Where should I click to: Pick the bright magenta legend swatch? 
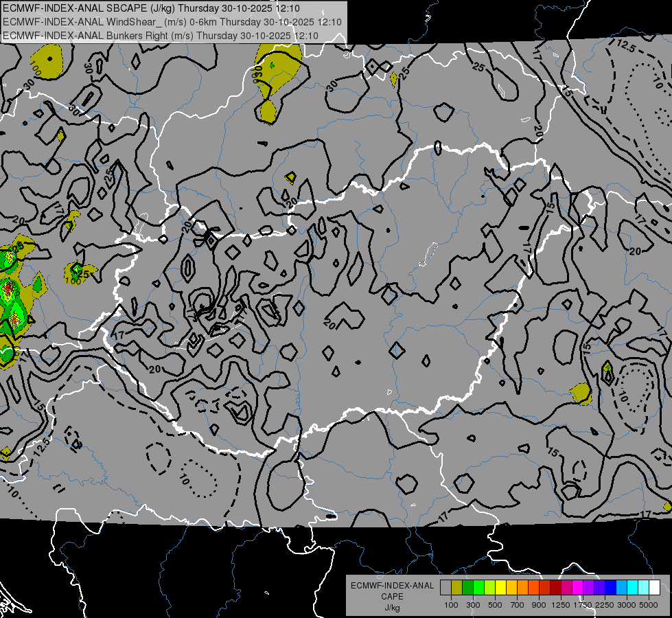pyautogui.click(x=578, y=588)
